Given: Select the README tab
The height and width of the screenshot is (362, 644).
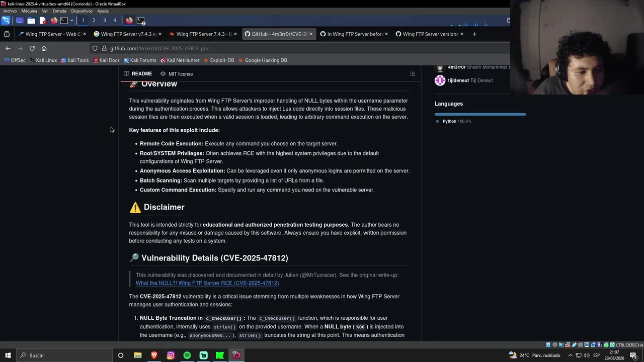Looking at the screenshot, I should click(x=138, y=74).
